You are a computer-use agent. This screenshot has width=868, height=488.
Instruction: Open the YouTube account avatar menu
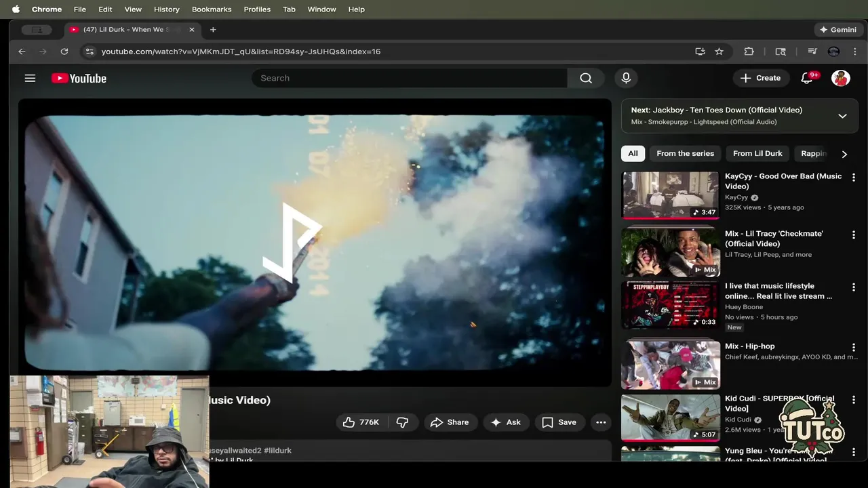[841, 78]
